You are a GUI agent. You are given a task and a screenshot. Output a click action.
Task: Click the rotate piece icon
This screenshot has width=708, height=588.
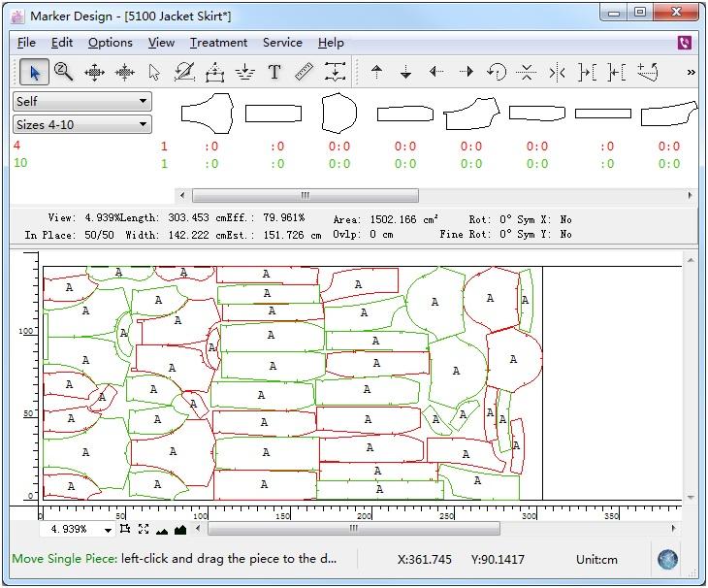pos(497,72)
